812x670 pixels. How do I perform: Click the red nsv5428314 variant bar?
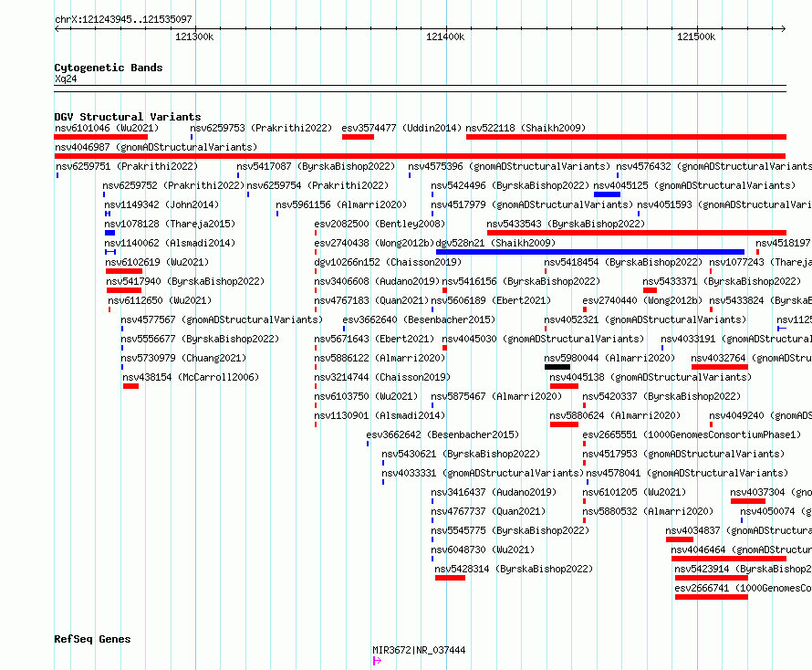(x=450, y=578)
